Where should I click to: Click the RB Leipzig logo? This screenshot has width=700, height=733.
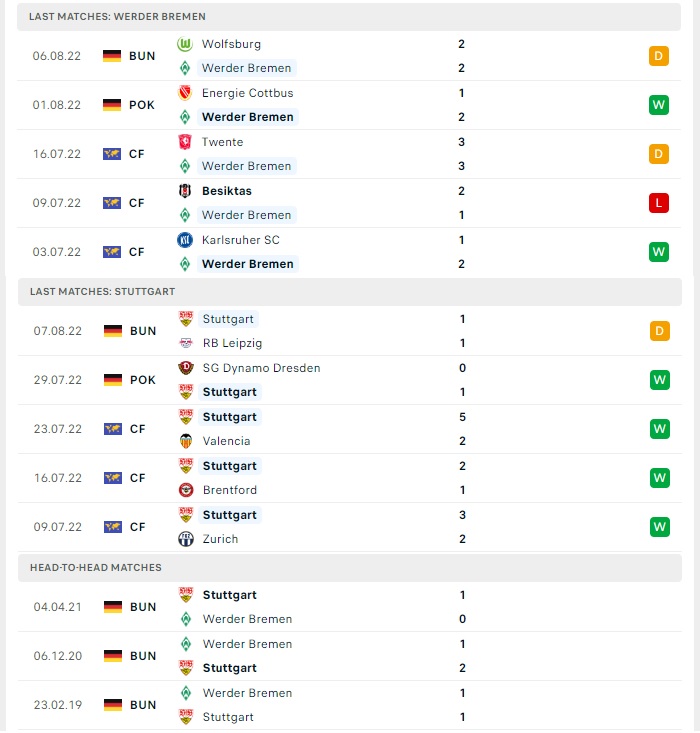186,343
